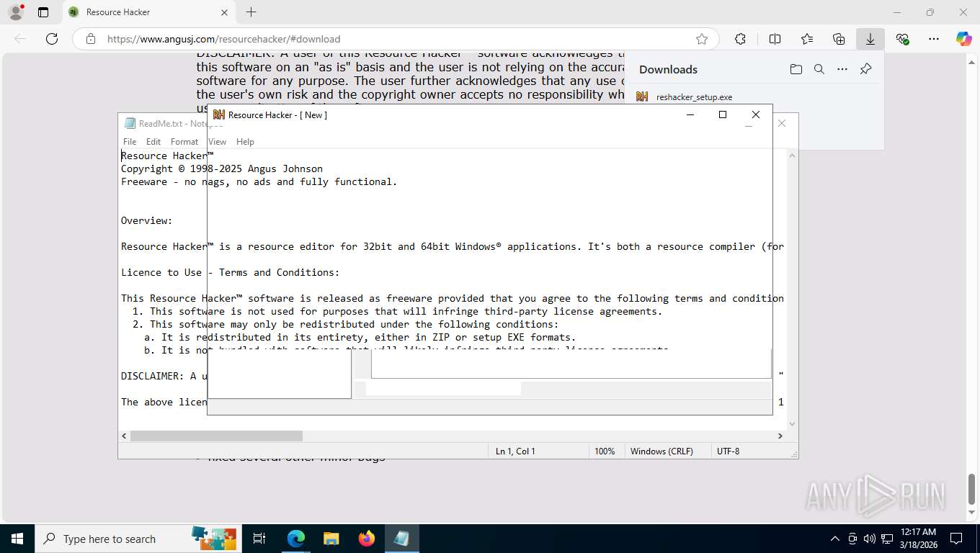View site information lock icon
This screenshot has height=553, width=980.
pyautogui.click(x=90, y=39)
